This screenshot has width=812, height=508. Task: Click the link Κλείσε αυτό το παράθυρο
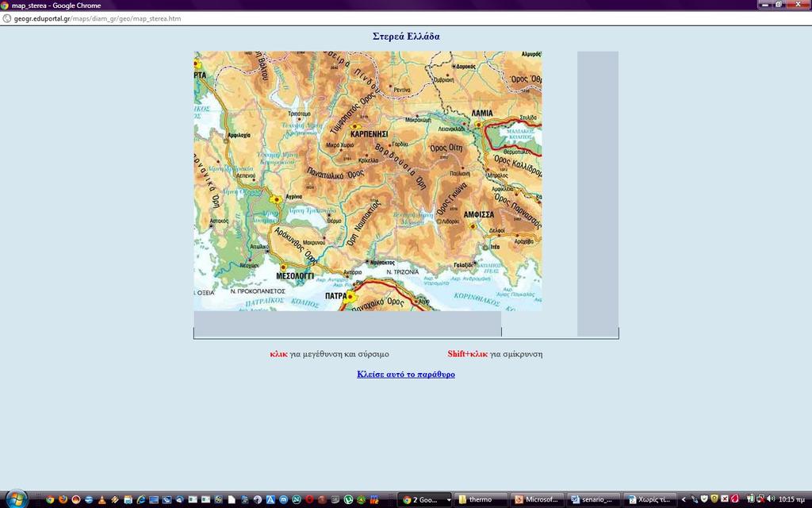pyautogui.click(x=406, y=375)
